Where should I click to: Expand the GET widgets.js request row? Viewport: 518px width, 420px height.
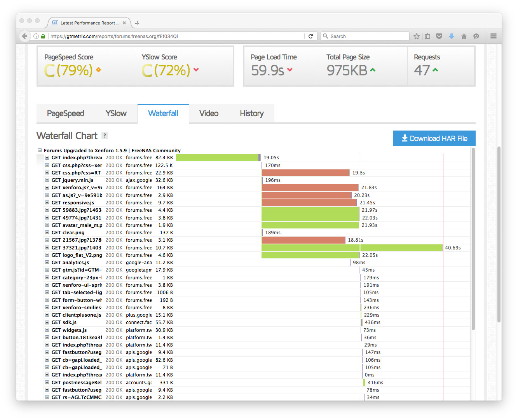pos(47,330)
